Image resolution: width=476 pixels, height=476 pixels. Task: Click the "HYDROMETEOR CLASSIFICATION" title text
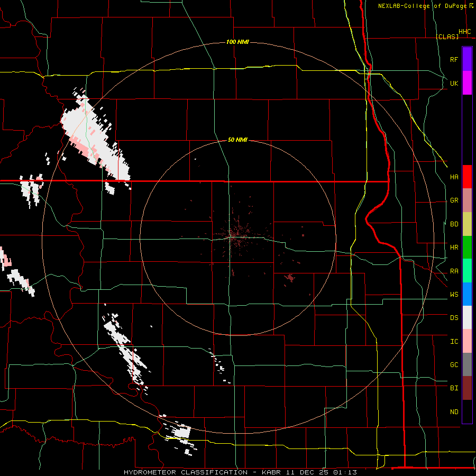coord(186,472)
